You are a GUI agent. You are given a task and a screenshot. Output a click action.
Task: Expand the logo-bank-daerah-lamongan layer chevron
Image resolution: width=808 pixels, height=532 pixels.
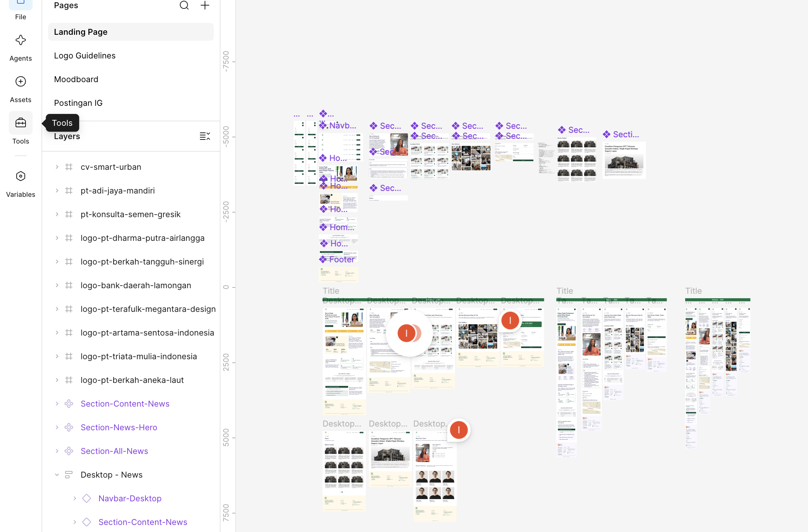(x=57, y=286)
